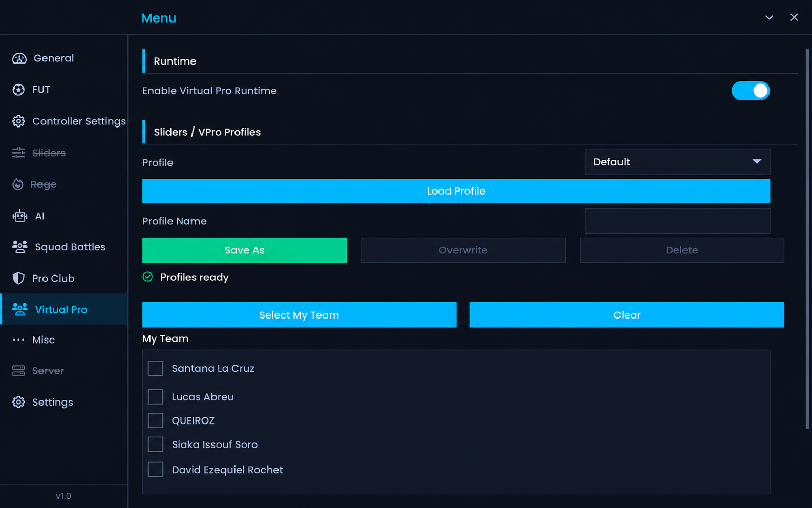Close the Menu window with X
Image resolution: width=812 pixels, height=508 pixels.
click(794, 17)
